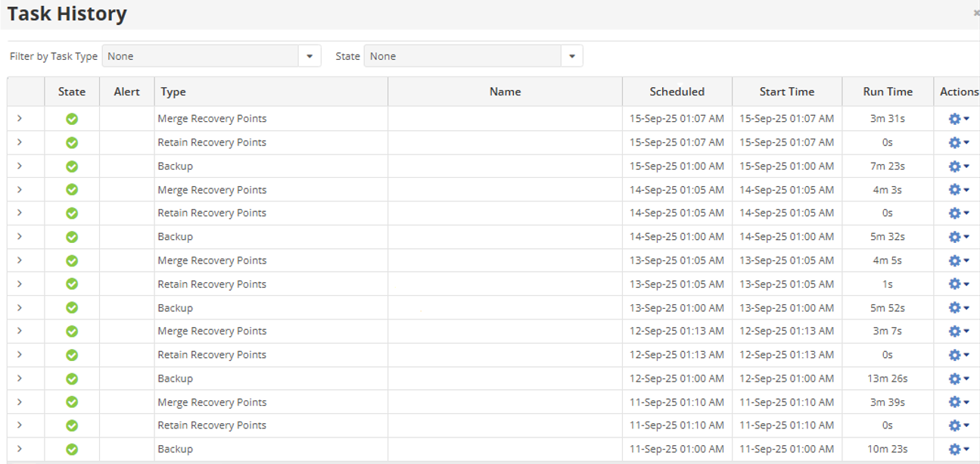Screen dimensions: 980x464
Task: Open the actions gear for 14-Sep-25 Merge Recovery Points
Action: point(959,189)
